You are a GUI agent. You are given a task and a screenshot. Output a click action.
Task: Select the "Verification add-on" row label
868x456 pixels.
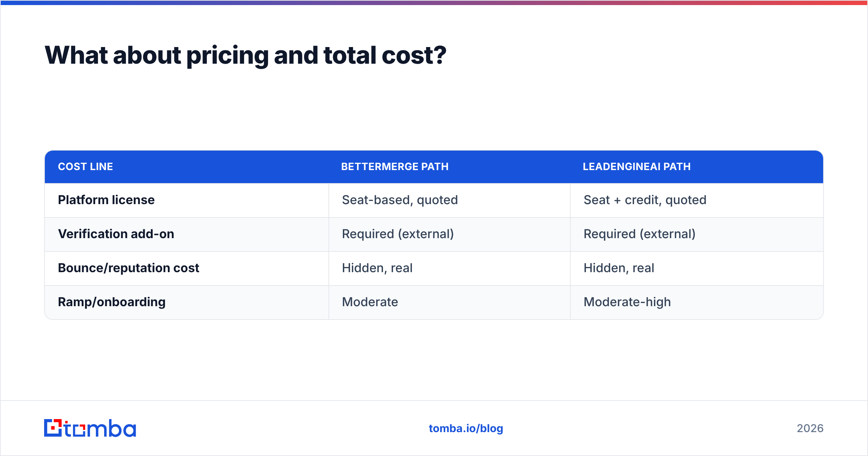[x=116, y=234]
